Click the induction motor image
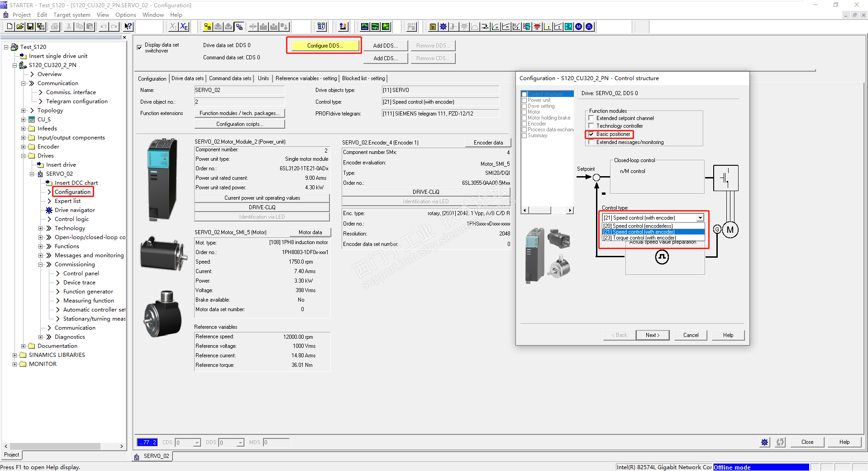This screenshot has width=868, height=471. [164, 254]
